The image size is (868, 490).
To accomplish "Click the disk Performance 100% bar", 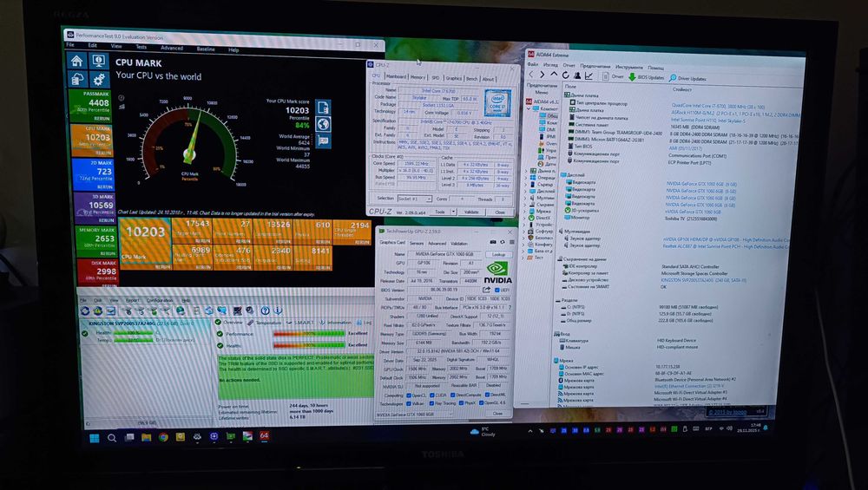I will [308, 334].
